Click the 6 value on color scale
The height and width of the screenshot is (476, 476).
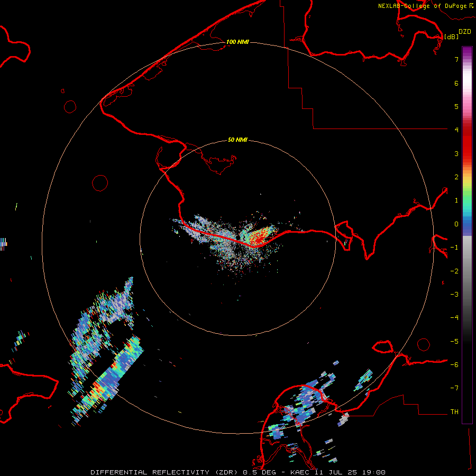pyautogui.click(x=456, y=83)
